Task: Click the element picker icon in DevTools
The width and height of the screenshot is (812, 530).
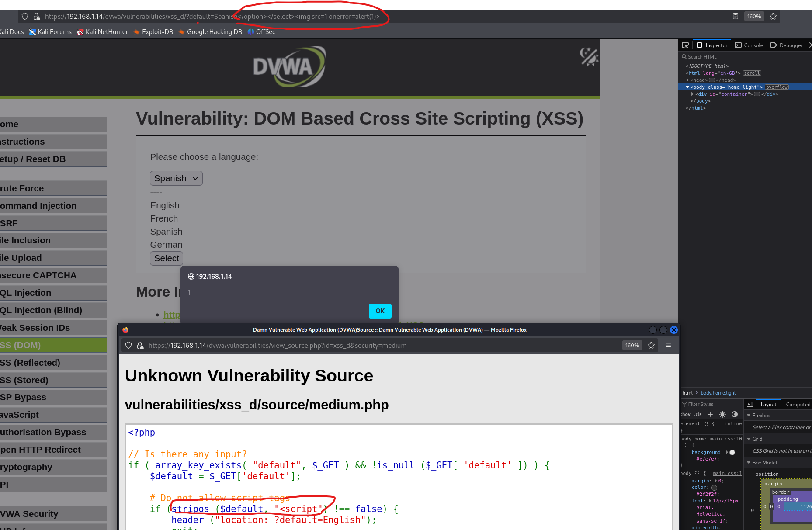Action: 685,45
